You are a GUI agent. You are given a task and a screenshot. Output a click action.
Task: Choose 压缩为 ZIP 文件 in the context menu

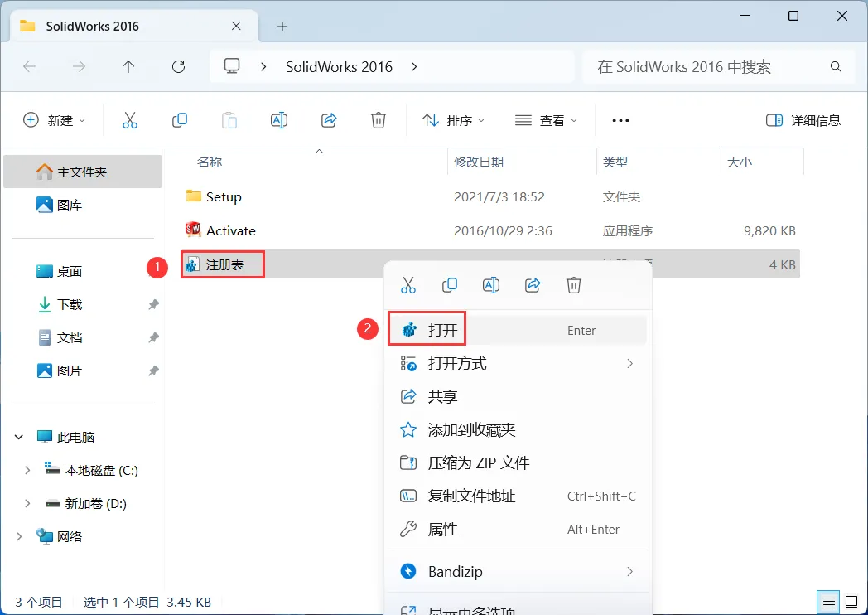518,462
